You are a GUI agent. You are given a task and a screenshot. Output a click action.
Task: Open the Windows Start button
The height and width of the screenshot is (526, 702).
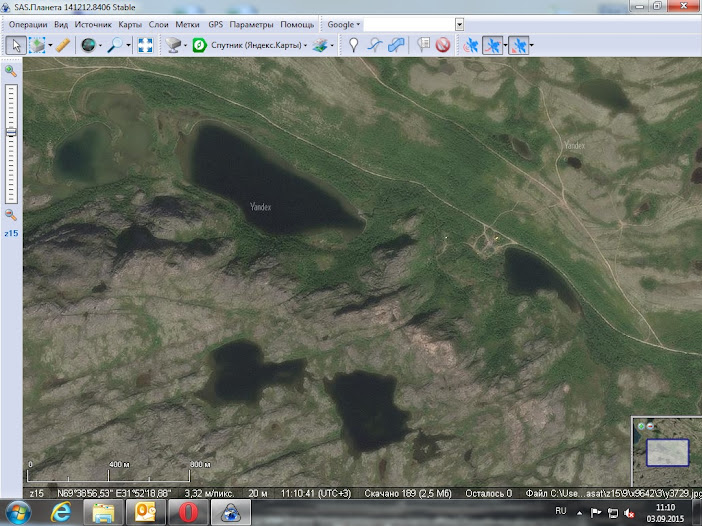point(17,513)
